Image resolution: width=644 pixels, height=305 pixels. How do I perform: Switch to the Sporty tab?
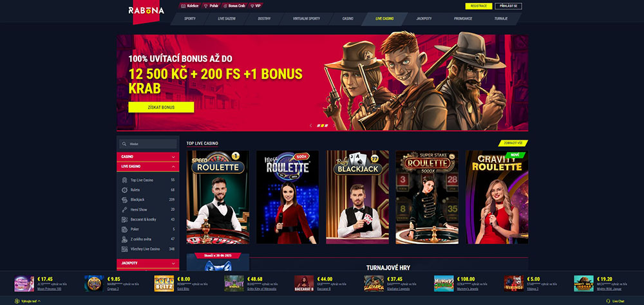click(190, 19)
